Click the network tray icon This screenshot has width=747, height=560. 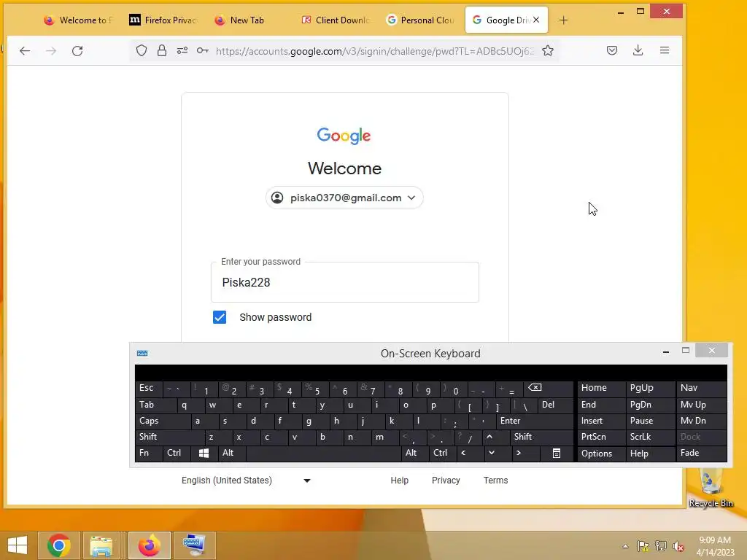[x=661, y=546]
